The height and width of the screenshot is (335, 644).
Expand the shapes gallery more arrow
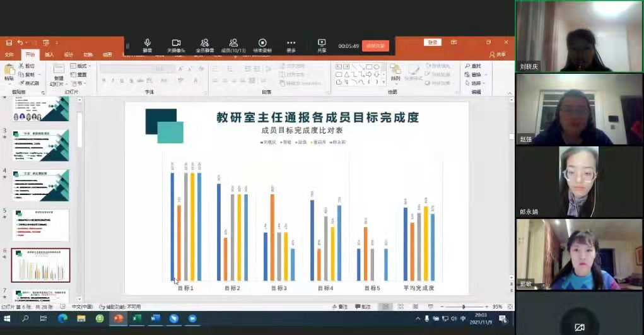384,82
